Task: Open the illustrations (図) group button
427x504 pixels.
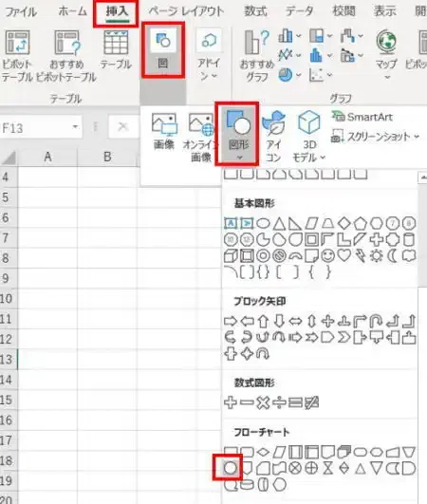Action: (x=163, y=49)
